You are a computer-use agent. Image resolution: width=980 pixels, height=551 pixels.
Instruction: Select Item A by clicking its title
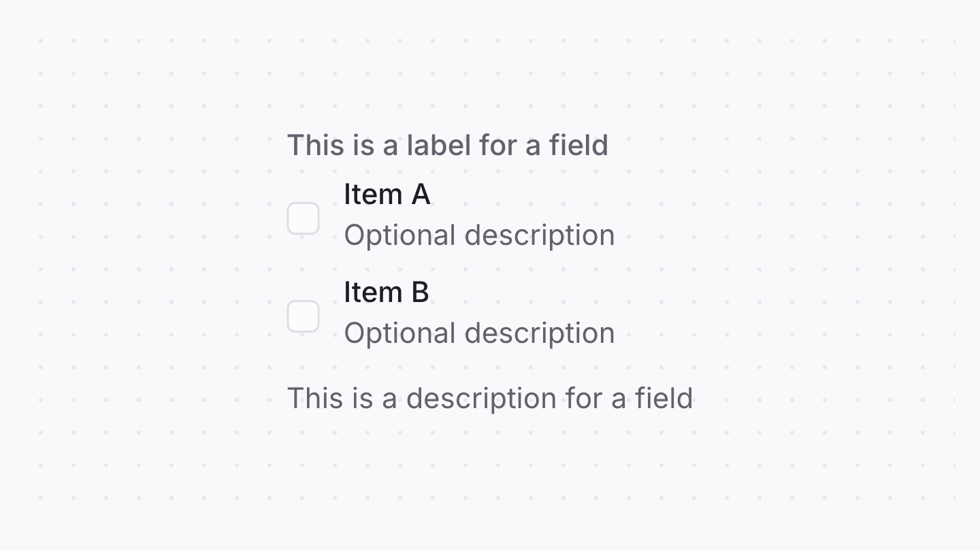point(387,195)
